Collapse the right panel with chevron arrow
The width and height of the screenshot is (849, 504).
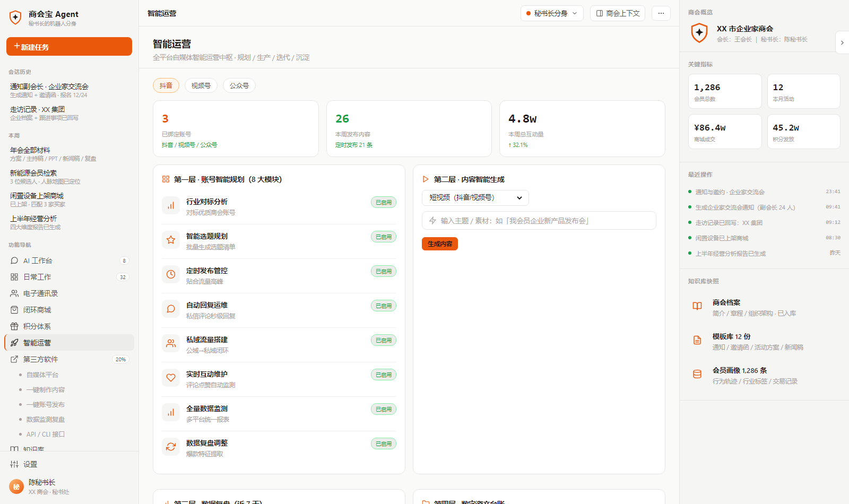842,42
